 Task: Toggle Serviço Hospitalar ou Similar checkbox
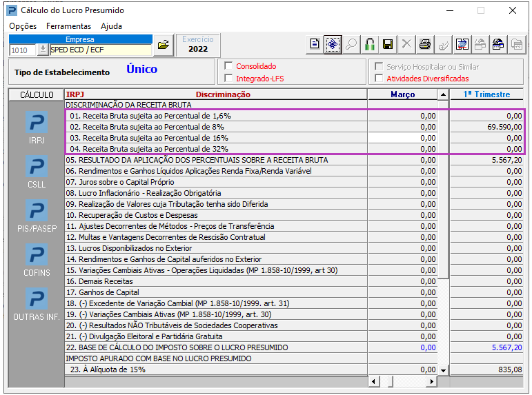coord(379,66)
